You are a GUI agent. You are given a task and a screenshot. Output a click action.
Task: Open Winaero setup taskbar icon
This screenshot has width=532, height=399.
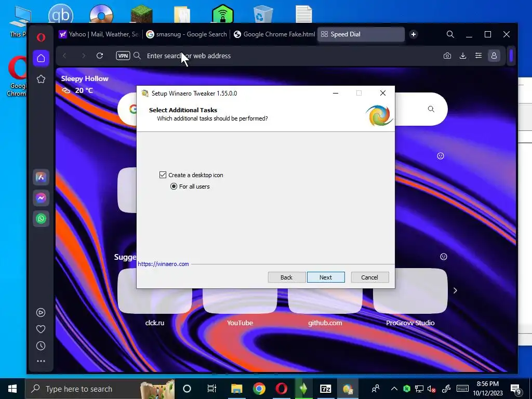348,389
